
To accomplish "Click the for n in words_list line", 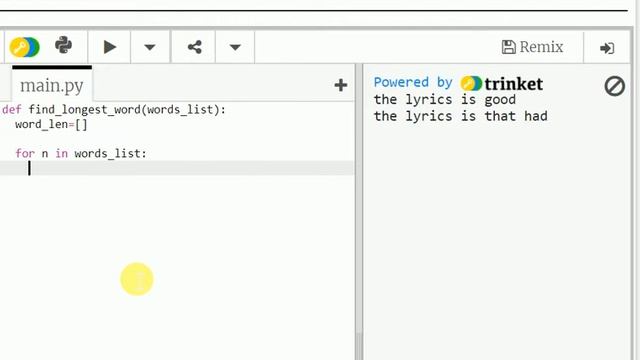I will tap(81, 153).
